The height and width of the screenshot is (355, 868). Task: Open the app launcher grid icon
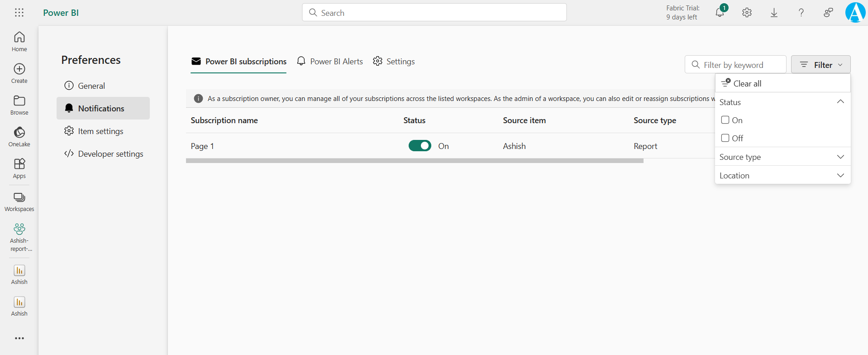[19, 13]
